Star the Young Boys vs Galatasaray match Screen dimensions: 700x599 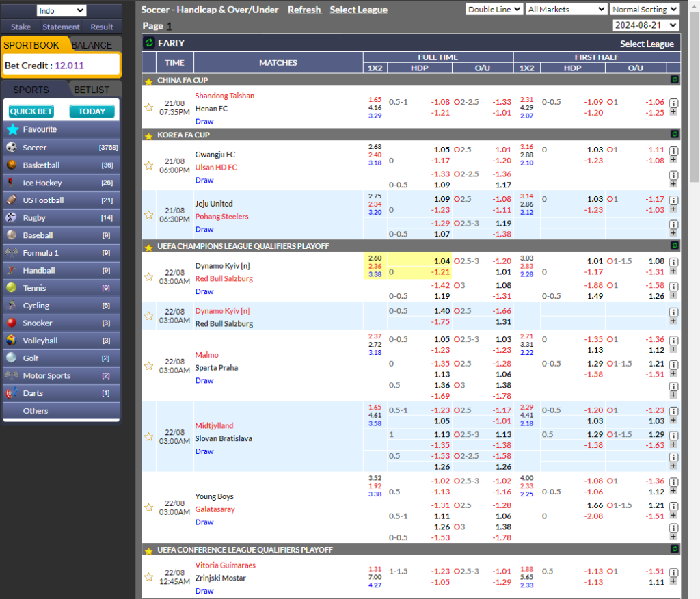point(148,507)
